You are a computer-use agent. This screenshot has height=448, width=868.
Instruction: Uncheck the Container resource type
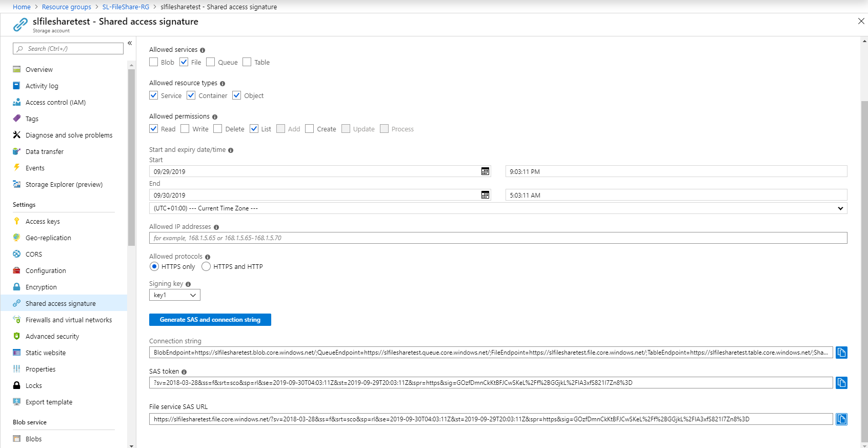191,95
